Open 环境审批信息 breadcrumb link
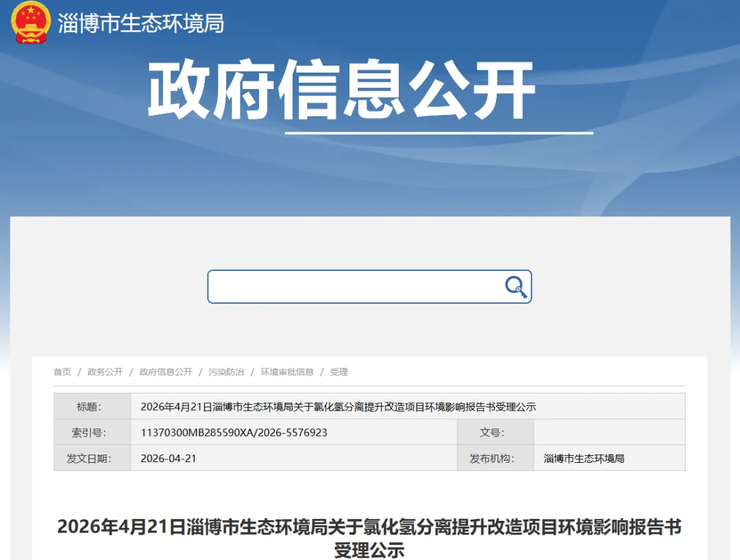Image resolution: width=740 pixels, height=560 pixels. click(x=287, y=372)
